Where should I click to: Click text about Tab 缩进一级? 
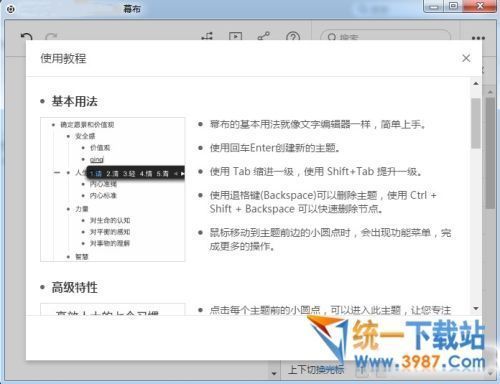[316, 172]
